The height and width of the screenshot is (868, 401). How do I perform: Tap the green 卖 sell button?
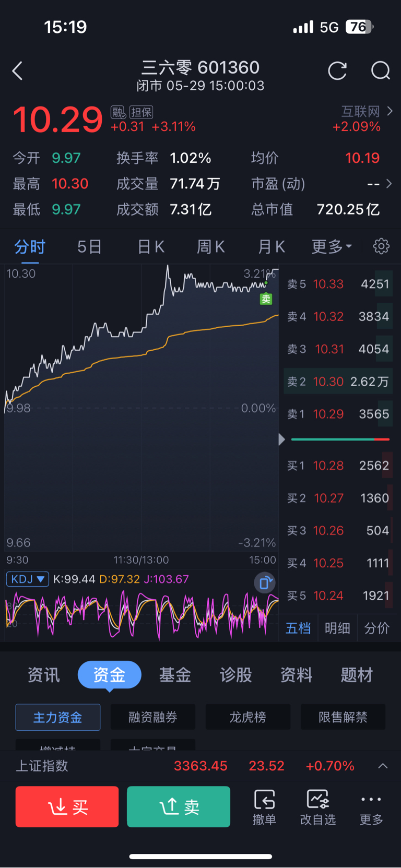click(179, 807)
